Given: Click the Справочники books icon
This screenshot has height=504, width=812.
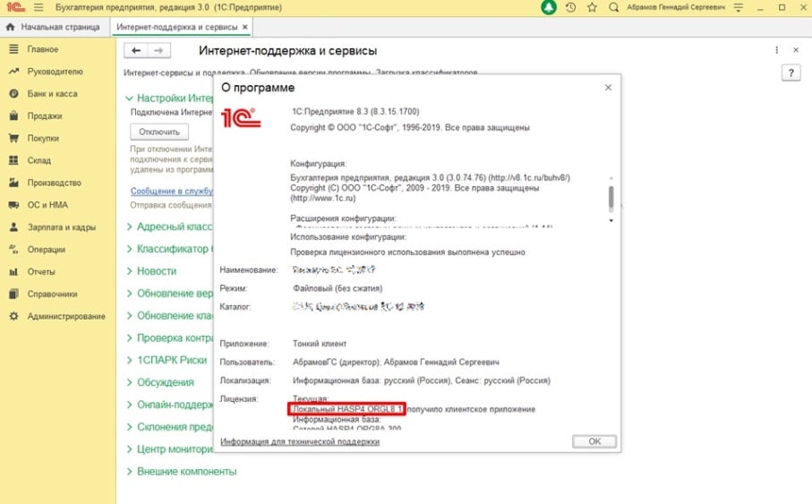Looking at the screenshot, I should [x=14, y=294].
